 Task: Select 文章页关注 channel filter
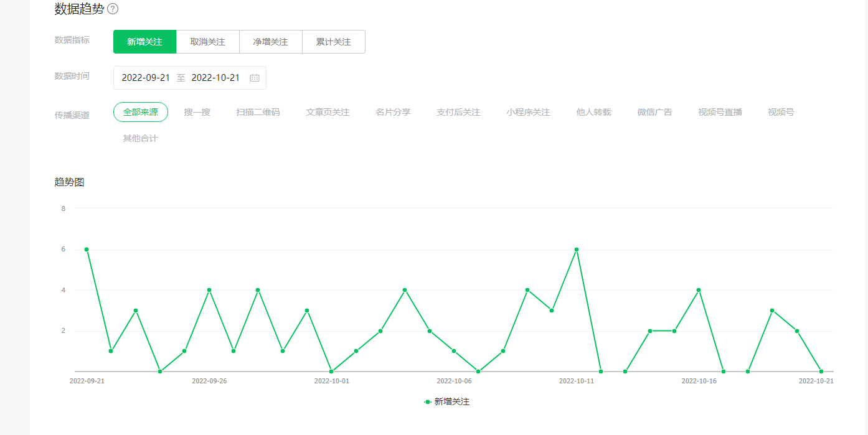coord(328,112)
